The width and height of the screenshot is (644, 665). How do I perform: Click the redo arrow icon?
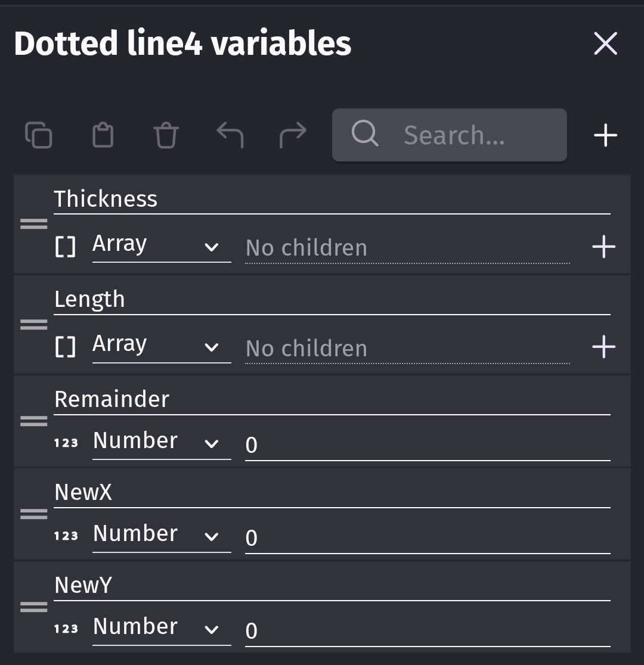pyautogui.click(x=293, y=135)
